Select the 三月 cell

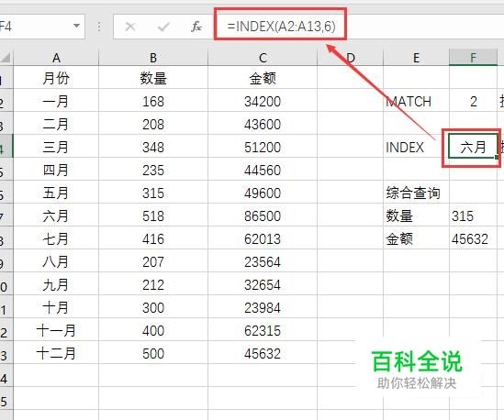click(56, 147)
